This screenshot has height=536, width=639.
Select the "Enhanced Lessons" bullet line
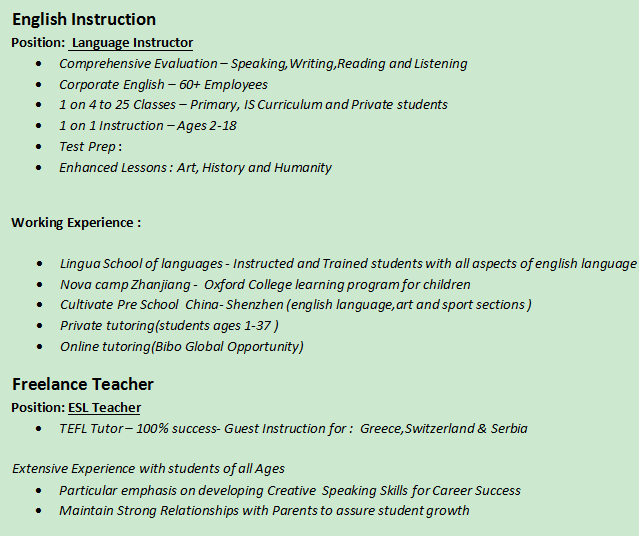pos(195,168)
